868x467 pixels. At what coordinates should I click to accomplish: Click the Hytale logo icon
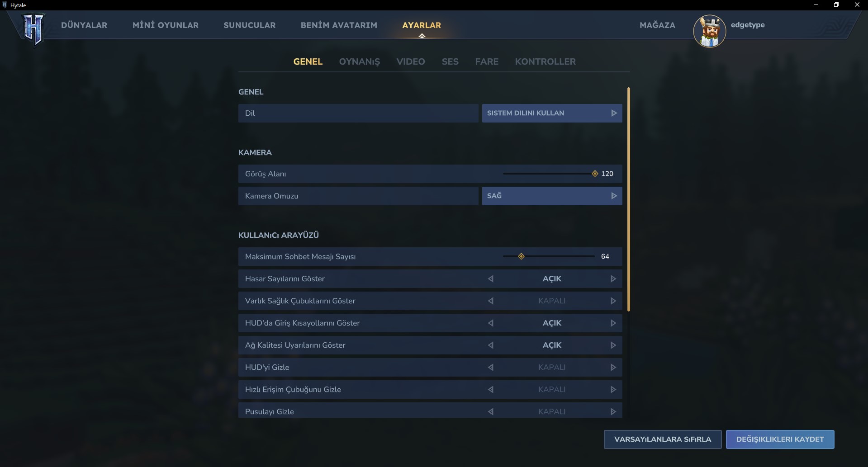click(x=33, y=29)
